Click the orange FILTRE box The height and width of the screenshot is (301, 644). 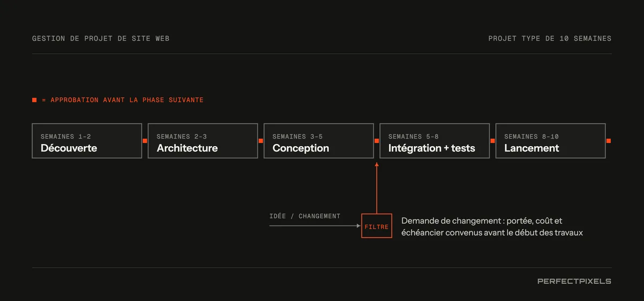377,226
